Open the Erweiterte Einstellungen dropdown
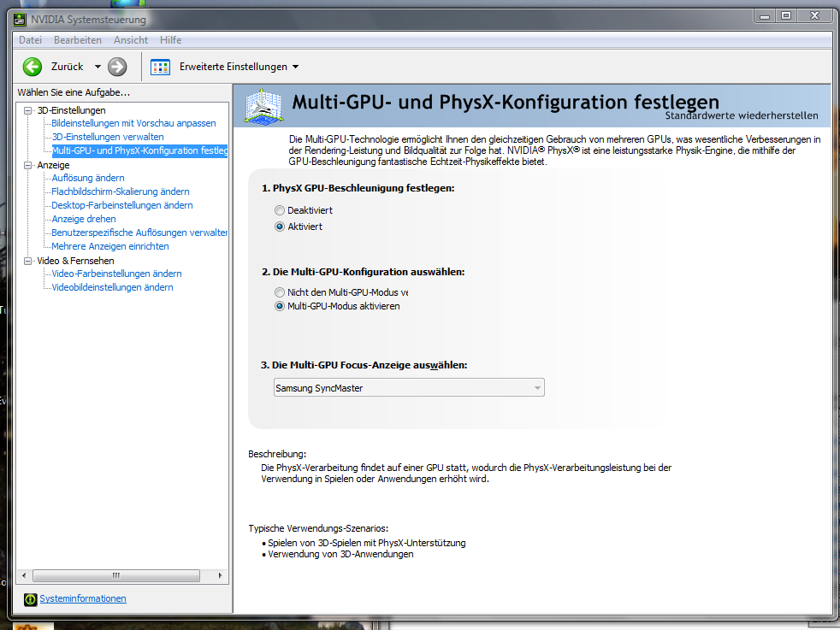840x630 pixels. tap(295, 67)
